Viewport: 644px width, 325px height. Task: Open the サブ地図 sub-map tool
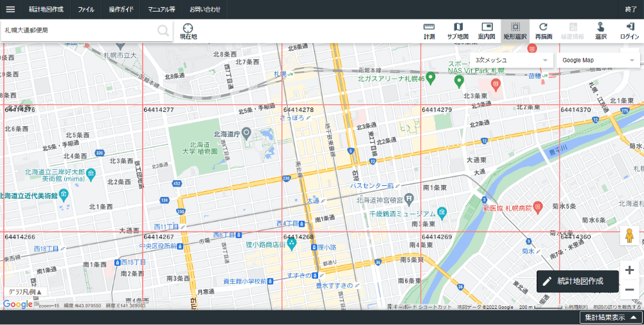(458, 32)
